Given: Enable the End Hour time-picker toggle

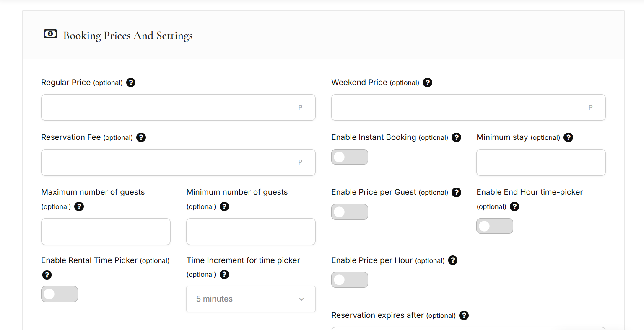Looking at the screenshot, I should pos(494,226).
